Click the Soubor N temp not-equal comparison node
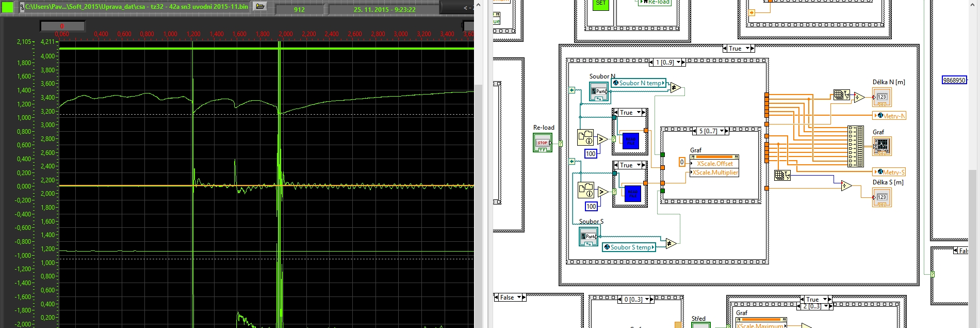Viewport: 980px width, 328px height. click(675, 88)
